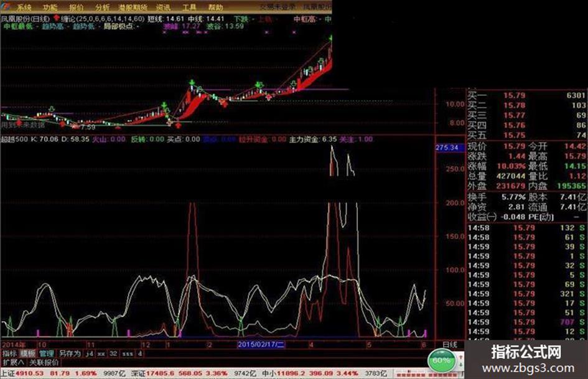Click the 中线 14.41 indicator value
The height and width of the screenshot is (379, 588).
pyautogui.click(x=206, y=19)
